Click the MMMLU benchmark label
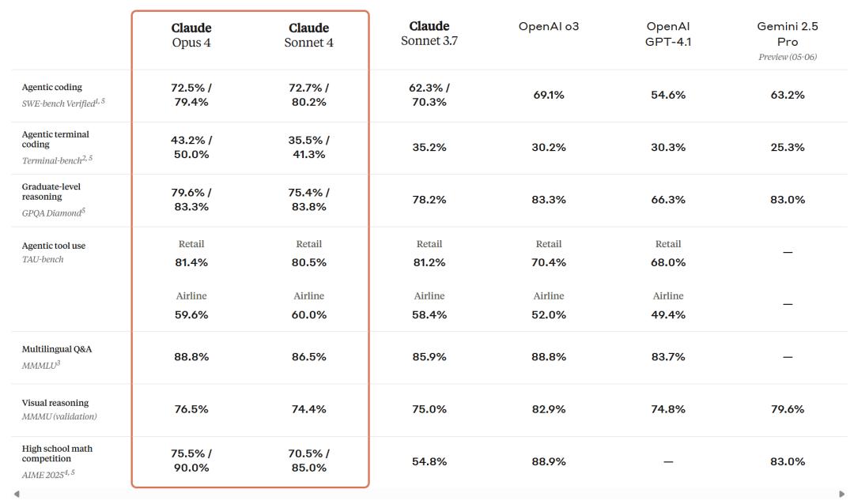854x504 pixels. (x=41, y=365)
